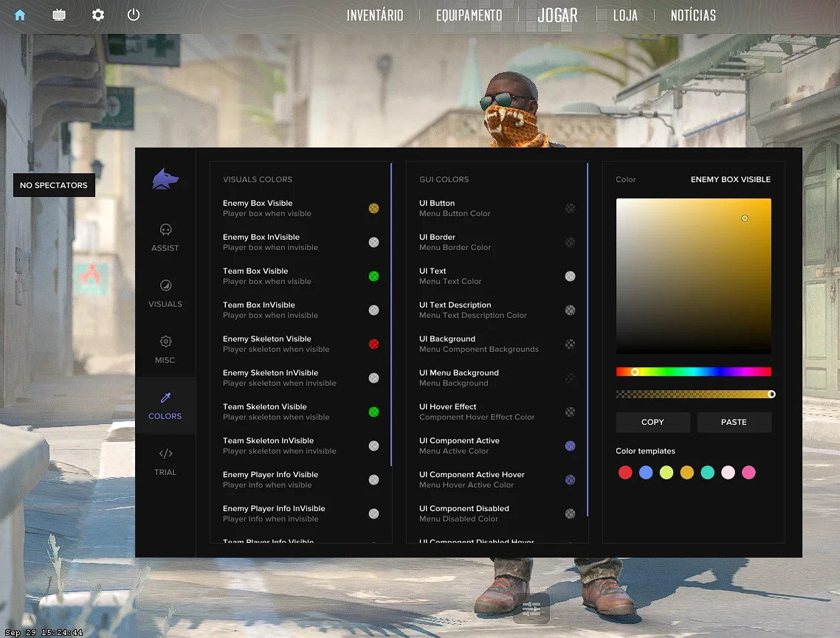This screenshot has width=840, height=638.
Task: Click the Visuals Colors list scrollbar
Action: coord(391,315)
